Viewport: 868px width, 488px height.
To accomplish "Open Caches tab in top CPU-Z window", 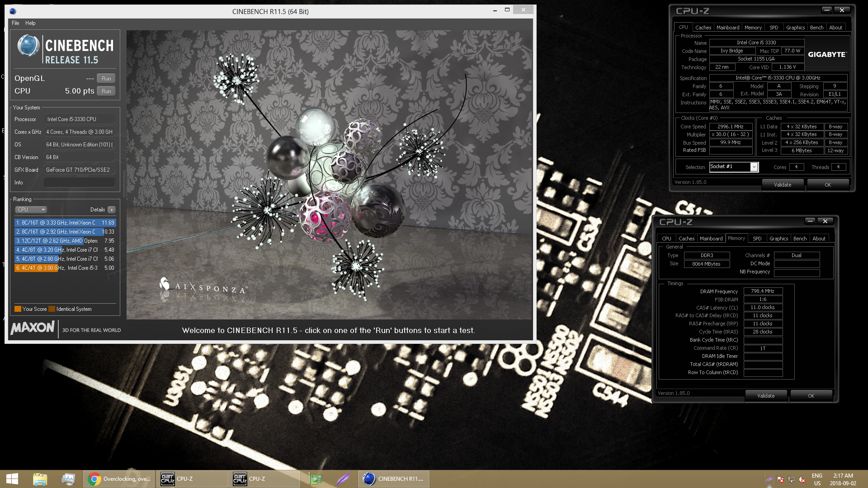I will (703, 28).
